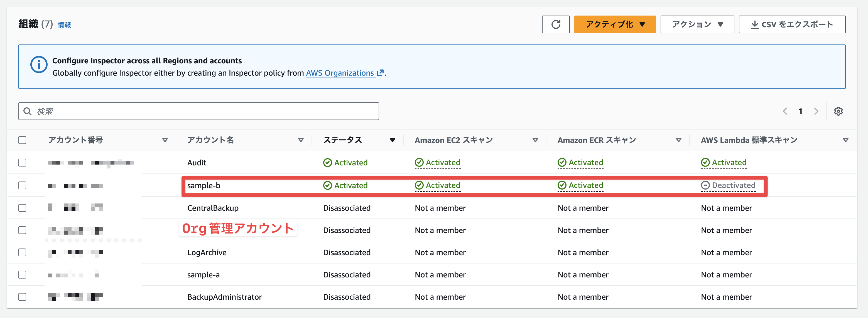Open the 情報 info link
The width and height of the screenshot is (868, 318).
[x=64, y=25]
